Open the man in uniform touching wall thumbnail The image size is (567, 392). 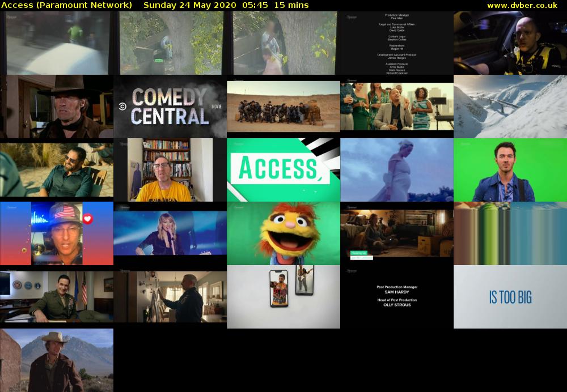click(170, 297)
